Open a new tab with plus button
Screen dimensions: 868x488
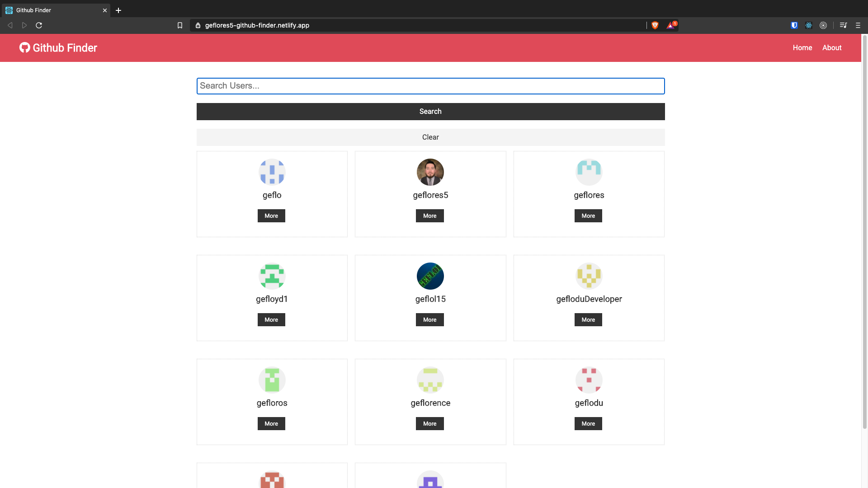[x=118, y=10]
